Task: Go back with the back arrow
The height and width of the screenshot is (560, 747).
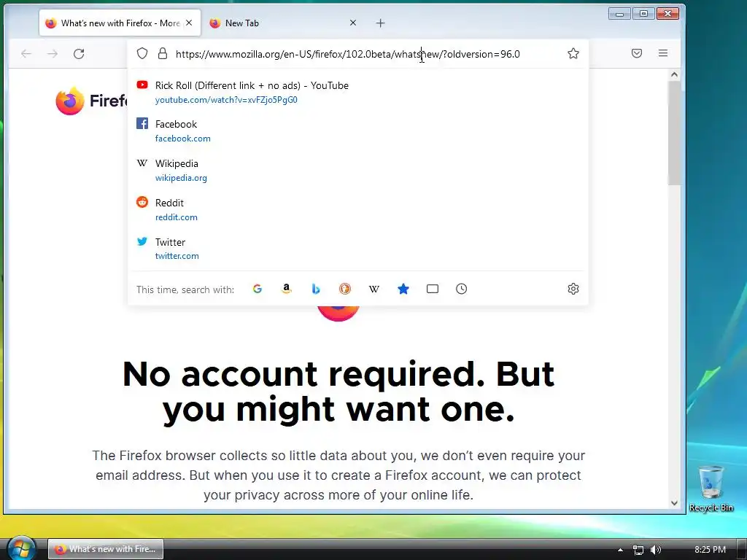Action: (x=26, y=54)
